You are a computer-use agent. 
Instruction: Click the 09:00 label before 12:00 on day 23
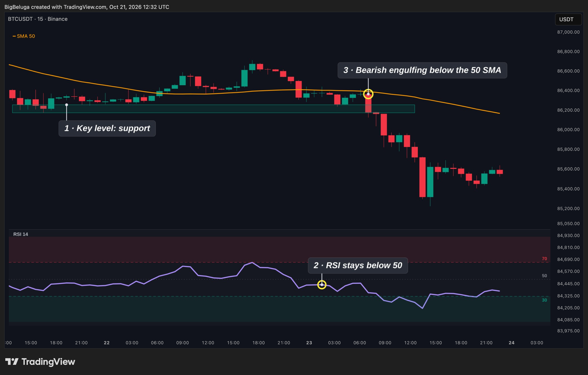click(x=385, y=342)
